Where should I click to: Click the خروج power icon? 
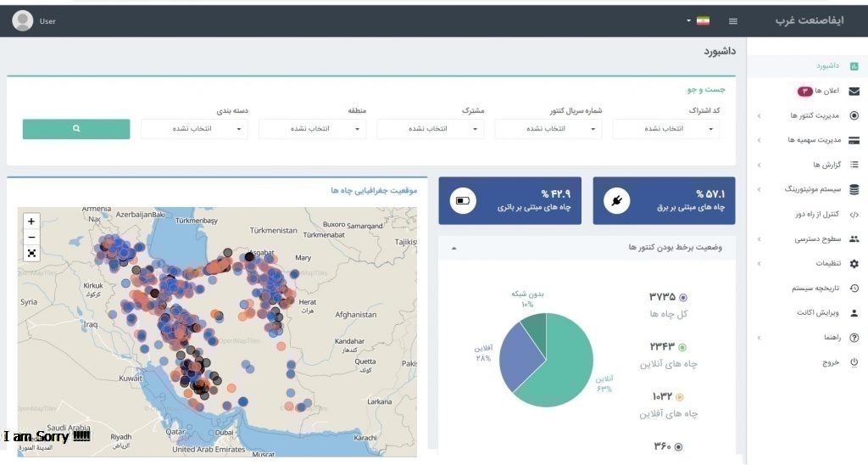point(854,362)
